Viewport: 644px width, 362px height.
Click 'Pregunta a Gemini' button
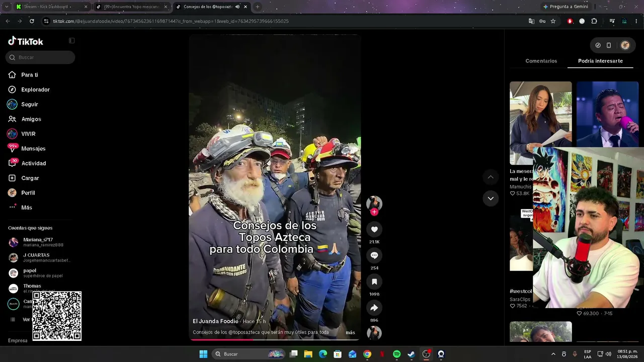[565, 7]
